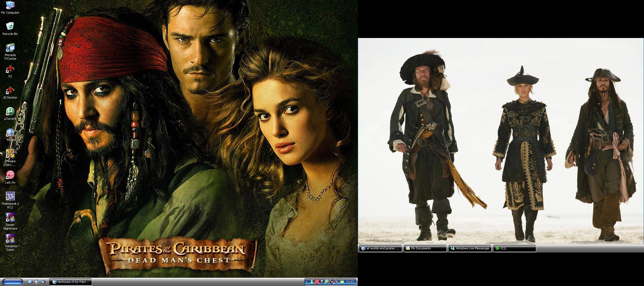Click the taskbar clock showing 23:47
The width and height of the screenshot is (644, 286).
(350, 282)
